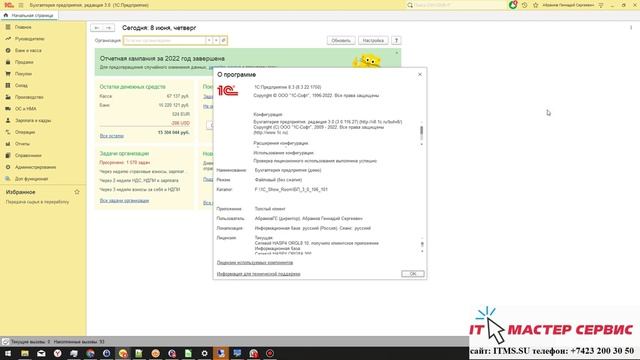Close the О программе dialog

point(420,74)
